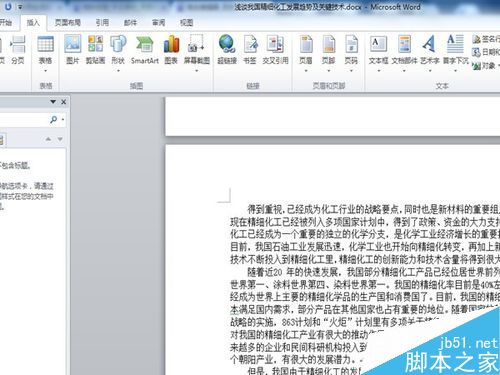This screenshot has height=375, width=500.
Task: Expand the 艺术字 dropdown arrow
Action: [430, 71]
